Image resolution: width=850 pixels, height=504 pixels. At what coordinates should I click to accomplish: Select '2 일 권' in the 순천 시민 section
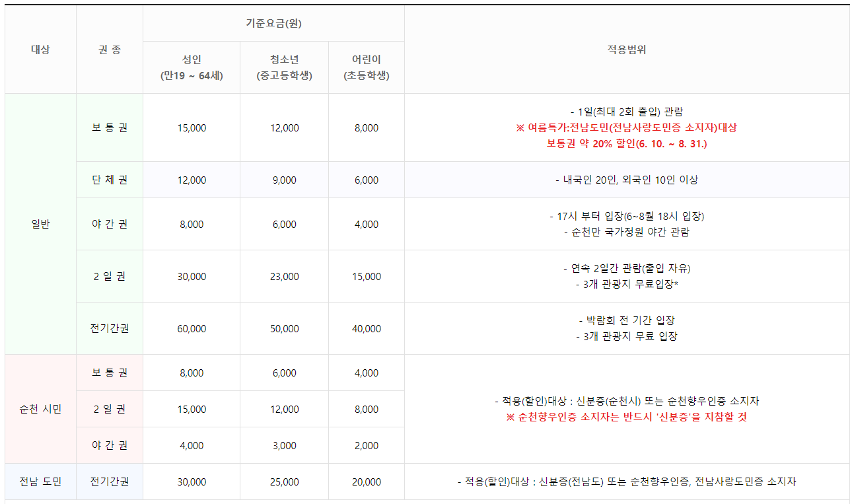(x=110, y=409)
